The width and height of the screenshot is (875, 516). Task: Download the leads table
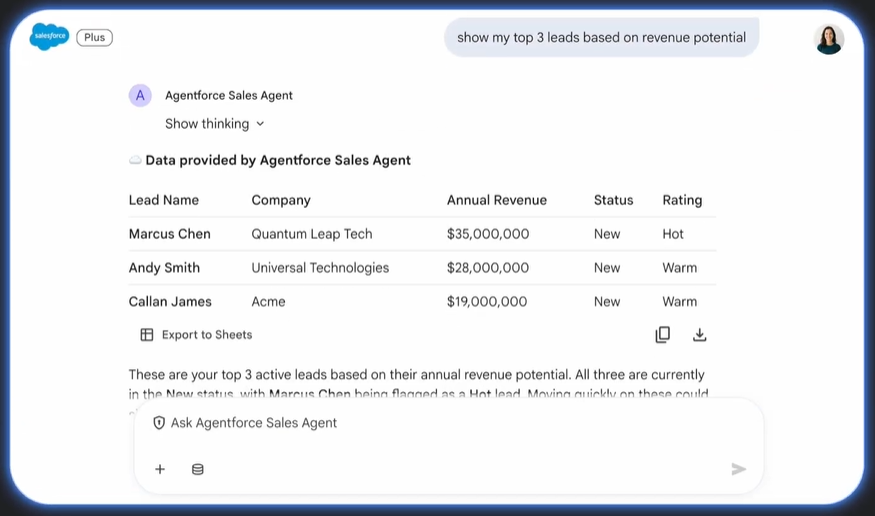click(x=699, y=335)
